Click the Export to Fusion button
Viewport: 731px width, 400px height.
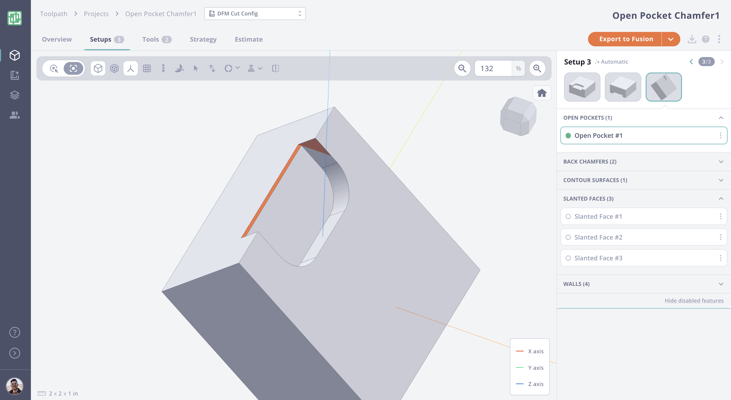click(625, 39)
